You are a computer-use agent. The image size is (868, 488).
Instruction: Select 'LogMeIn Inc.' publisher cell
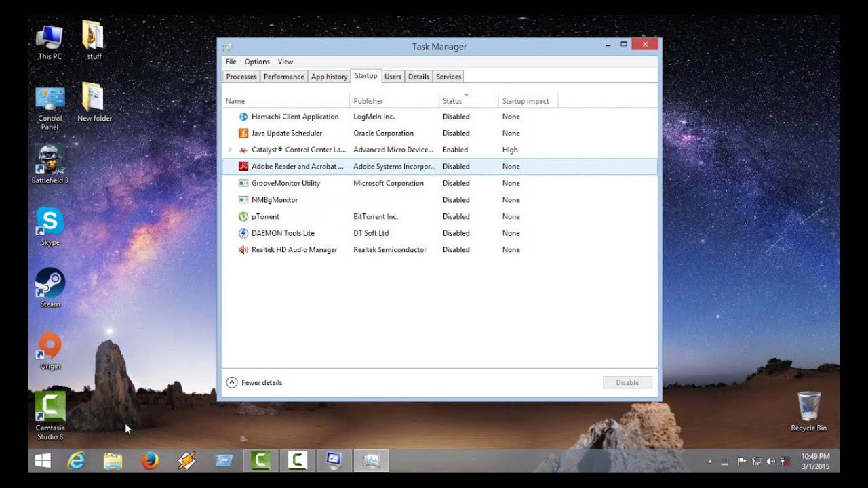point(374,117)
